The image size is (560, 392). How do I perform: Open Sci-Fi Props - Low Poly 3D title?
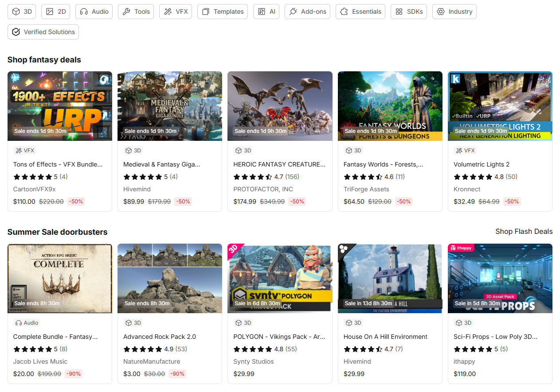pos(495,337)
